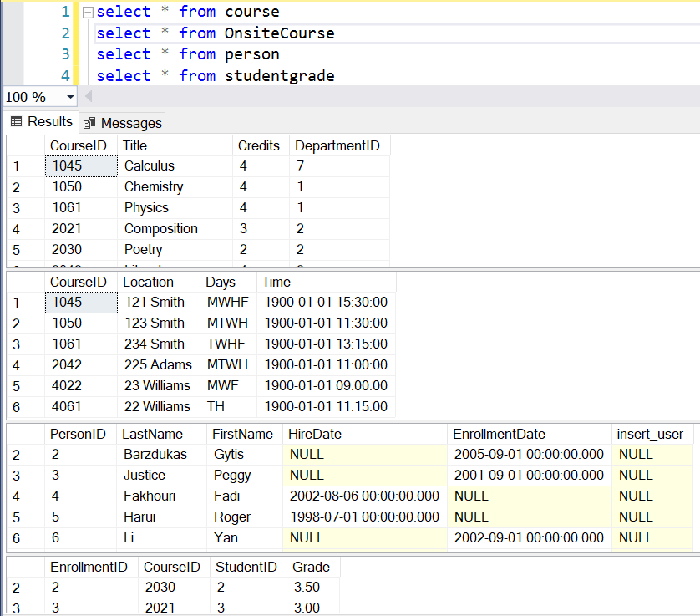This screenshot has height=616, width=700.
Task: Select enrollment date 2002-09-01 00:00:00.000
Action: (x=529, y=537)
